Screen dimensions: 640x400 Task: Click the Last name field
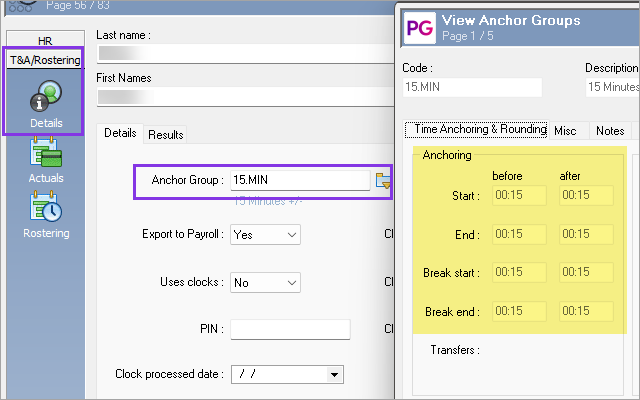(x=245, y=53)
